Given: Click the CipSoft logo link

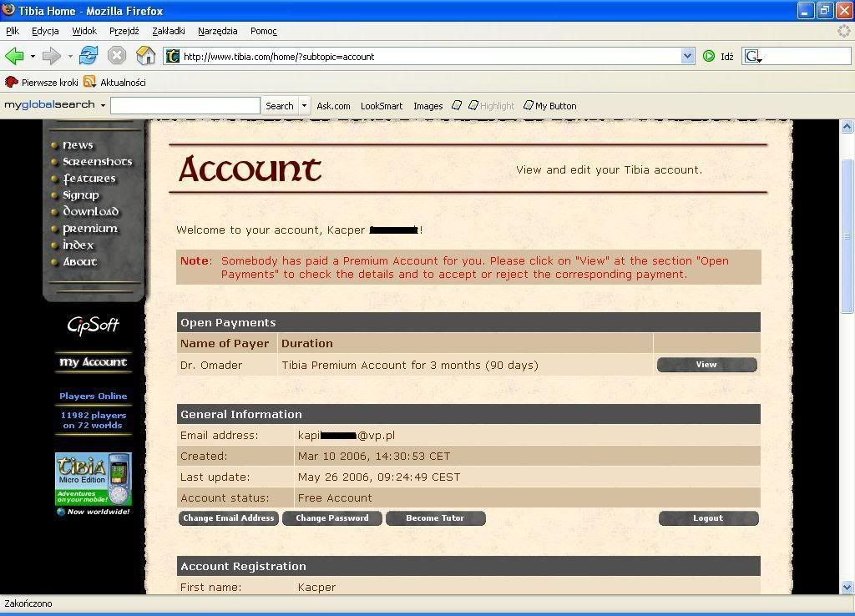Looking at the screenshot, I should [93, 326].
